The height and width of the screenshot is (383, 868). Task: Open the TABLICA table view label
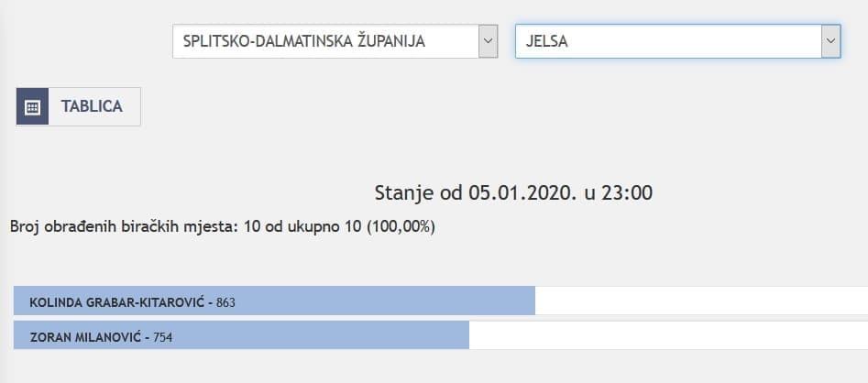pyautogui.click(x=92, y=106)
